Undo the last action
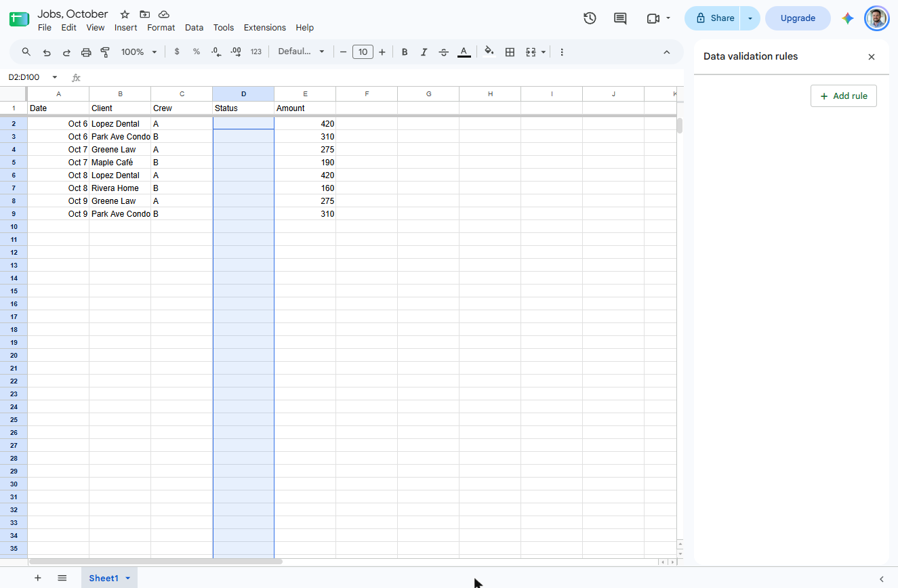 point(47,51)
